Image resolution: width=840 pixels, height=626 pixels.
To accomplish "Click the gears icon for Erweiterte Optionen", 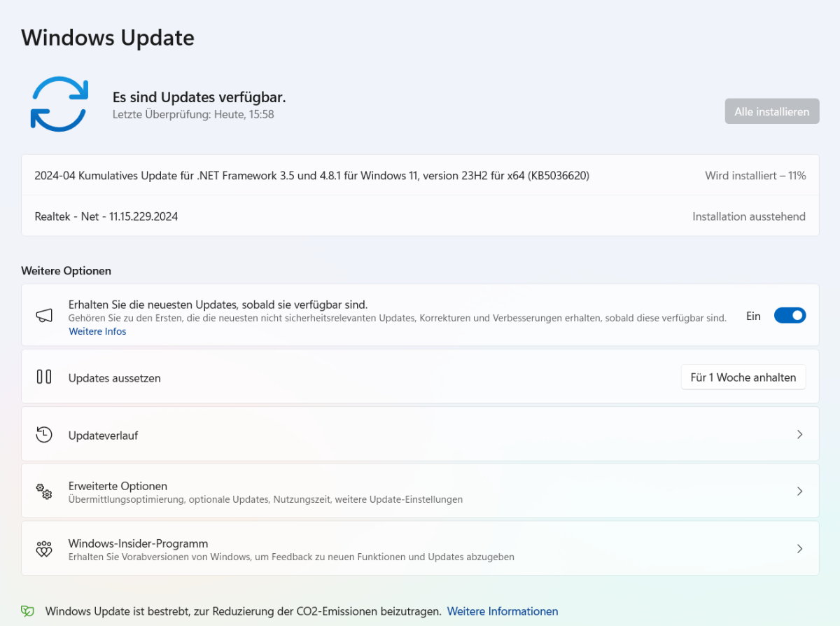I will tap(44, 492).
